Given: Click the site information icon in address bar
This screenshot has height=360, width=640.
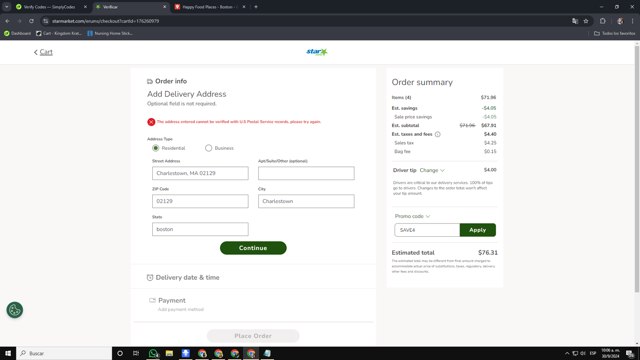Looking at the screenshot, I should (46, 21).
